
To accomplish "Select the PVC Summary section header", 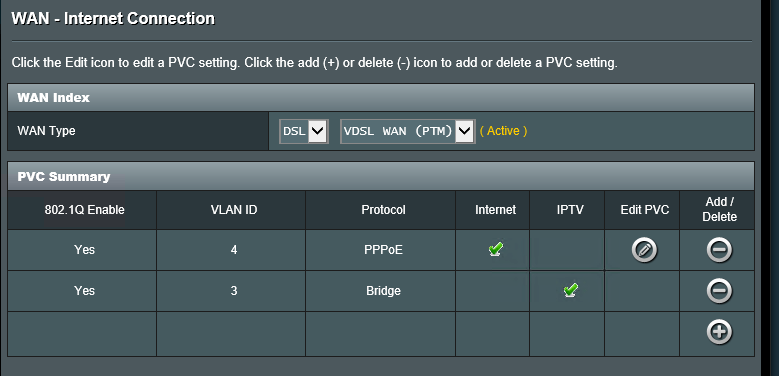I will tap(381, 176).
